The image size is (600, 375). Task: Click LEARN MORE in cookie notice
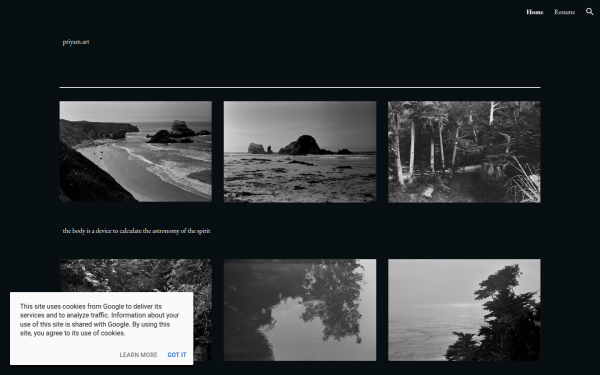point(138,355)
